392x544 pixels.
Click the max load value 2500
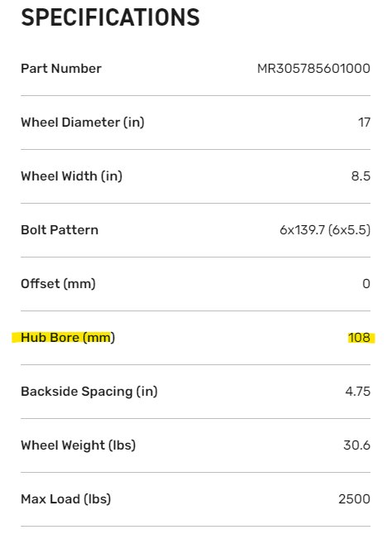(x=355, y=499)
